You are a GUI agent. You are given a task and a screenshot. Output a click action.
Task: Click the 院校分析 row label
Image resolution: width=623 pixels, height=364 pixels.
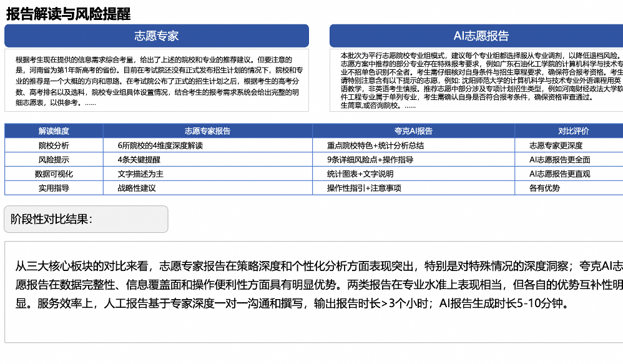54,145
